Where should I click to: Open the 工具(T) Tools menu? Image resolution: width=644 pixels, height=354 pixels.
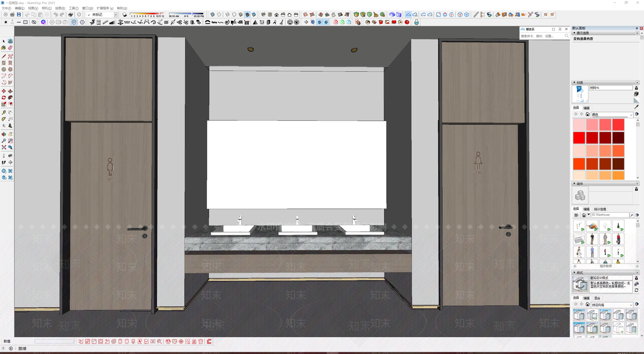point(74,8)
